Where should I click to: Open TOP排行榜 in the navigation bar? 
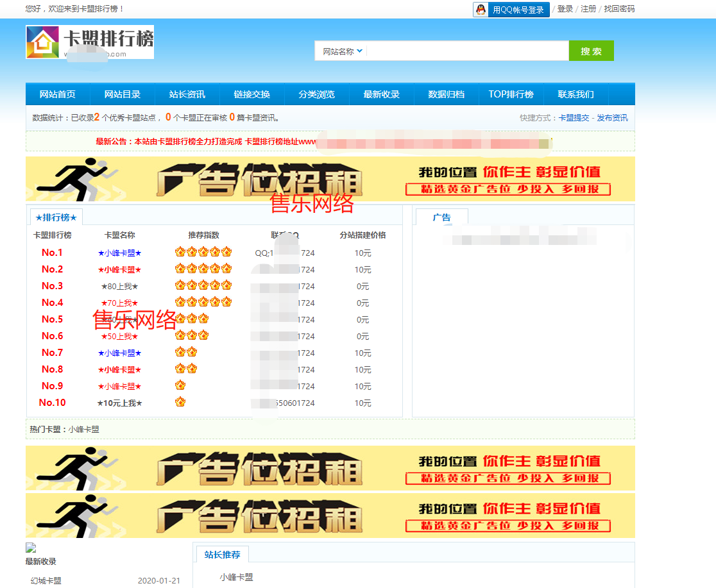pos(511,94)
